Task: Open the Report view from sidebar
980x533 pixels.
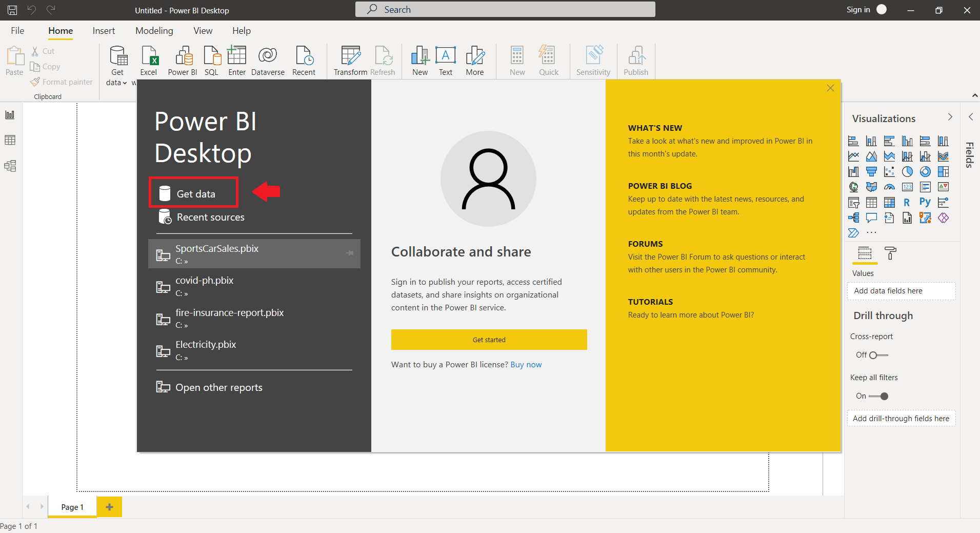Action: (10, 115)
